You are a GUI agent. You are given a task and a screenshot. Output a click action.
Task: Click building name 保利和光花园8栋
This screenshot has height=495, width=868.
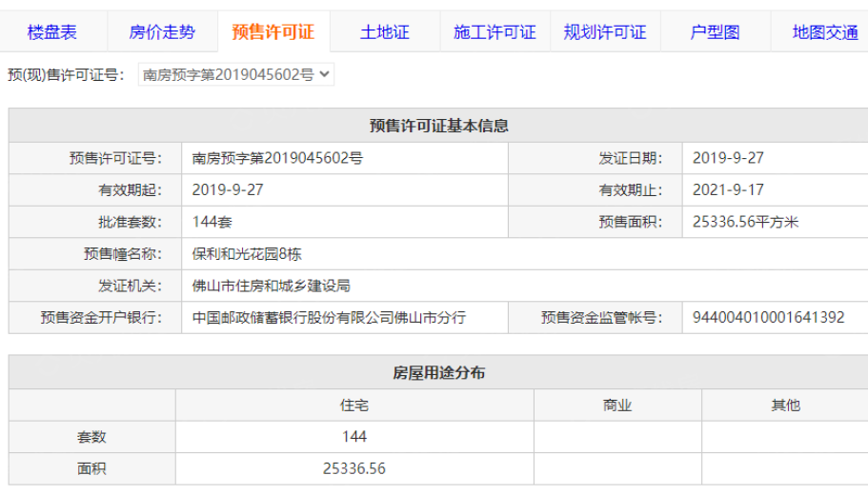(247, 254)
